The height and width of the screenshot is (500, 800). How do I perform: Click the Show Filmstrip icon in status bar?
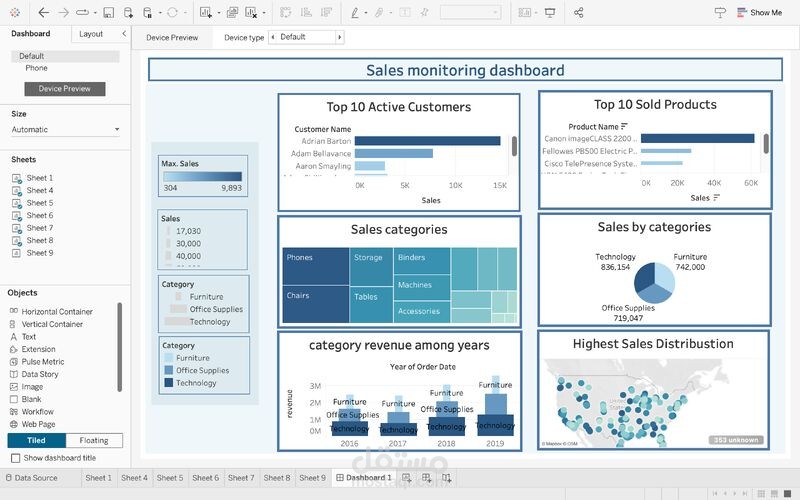tap(774, 493)
